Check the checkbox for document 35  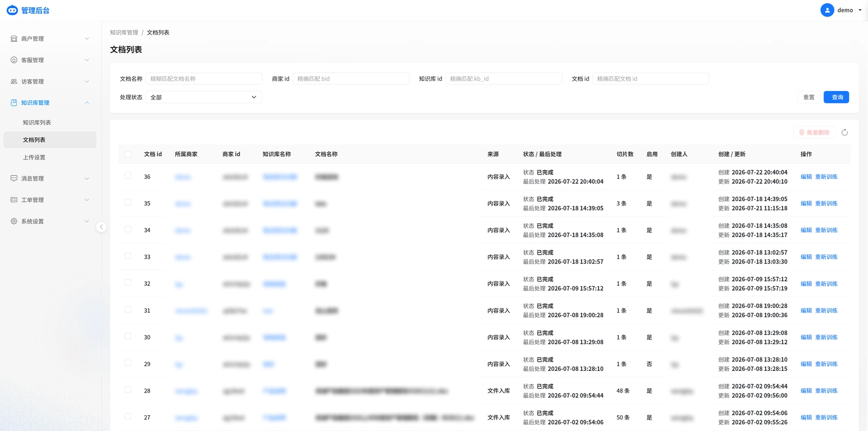coord(128,202)
